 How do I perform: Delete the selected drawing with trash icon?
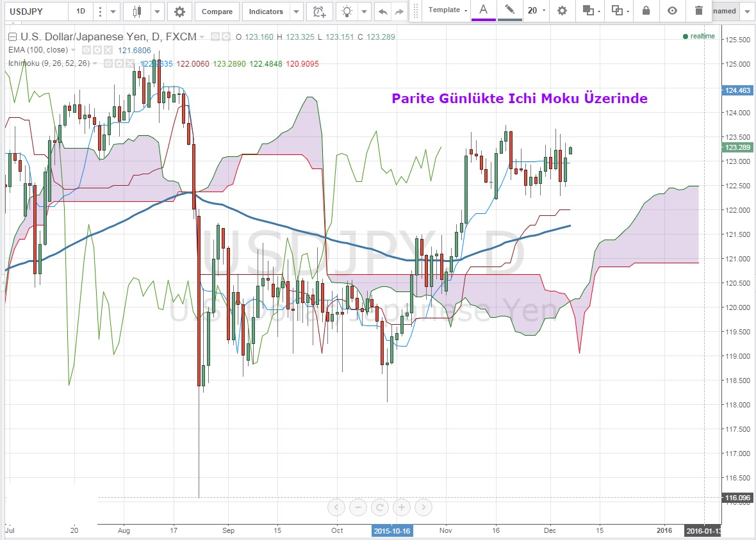[x=698, y=10]
